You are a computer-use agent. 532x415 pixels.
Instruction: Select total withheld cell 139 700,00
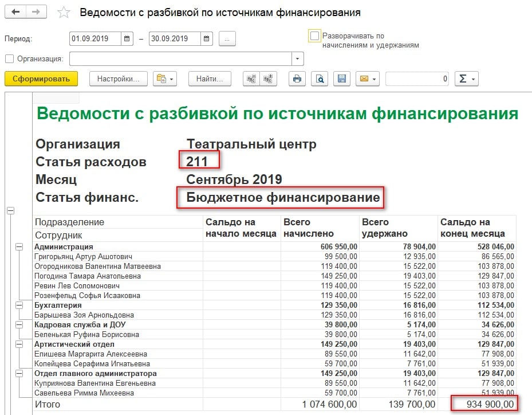pyautogui.click(x=412, y=404)
